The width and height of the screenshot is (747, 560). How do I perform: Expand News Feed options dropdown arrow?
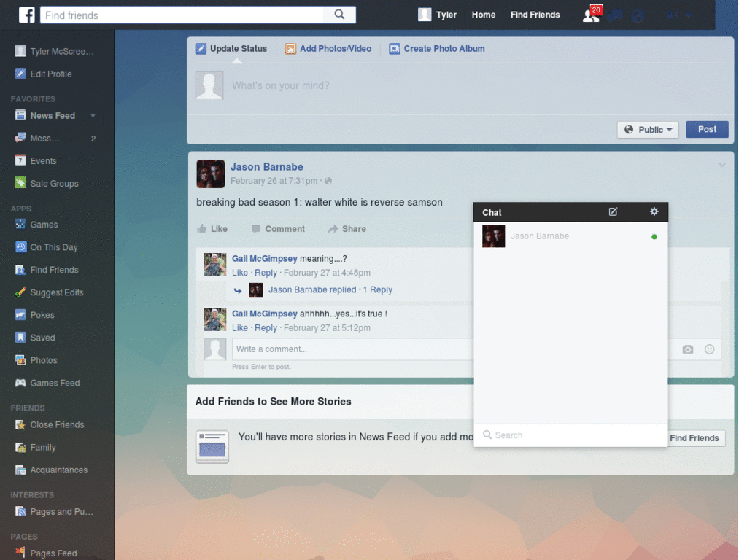tap(93, 116)
